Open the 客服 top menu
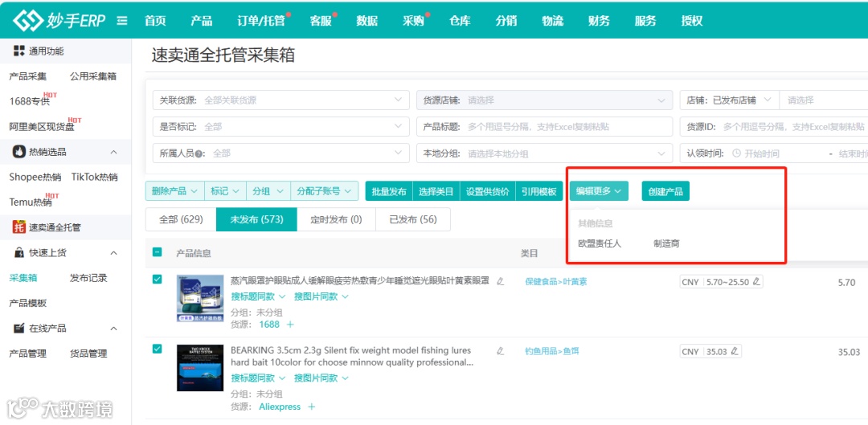 pyautogui.click(x=321, y=21)
